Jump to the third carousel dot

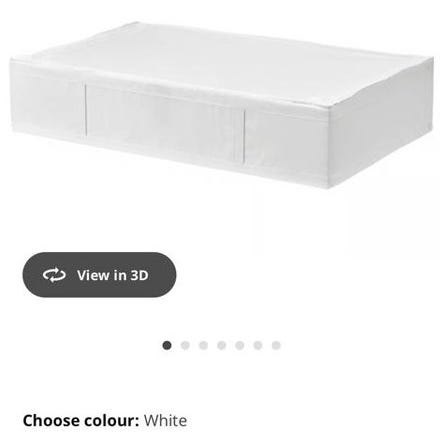point(203,346)
